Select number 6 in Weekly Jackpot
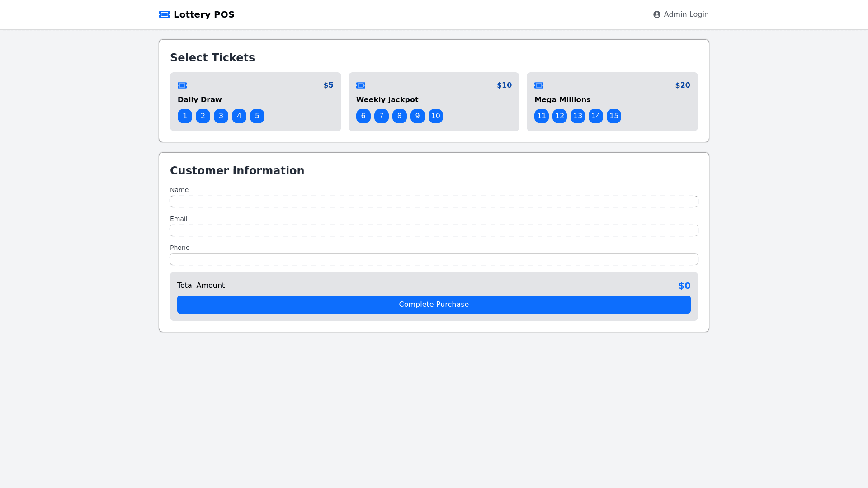868x488 pixels. [363, 116]
